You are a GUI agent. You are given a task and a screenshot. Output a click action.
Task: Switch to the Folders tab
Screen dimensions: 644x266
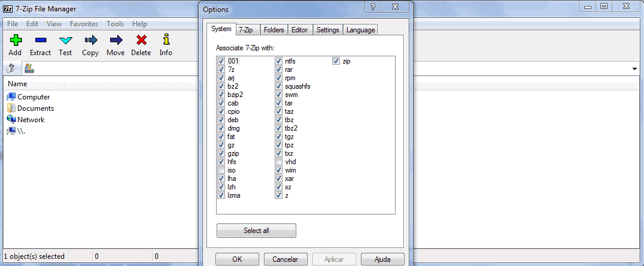274,29
